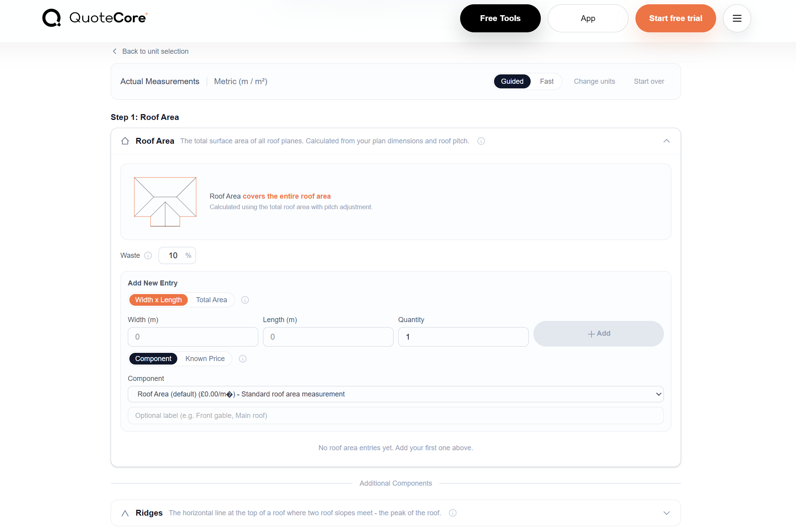Open the Ridges description info icon

click(x=453, y=513)
